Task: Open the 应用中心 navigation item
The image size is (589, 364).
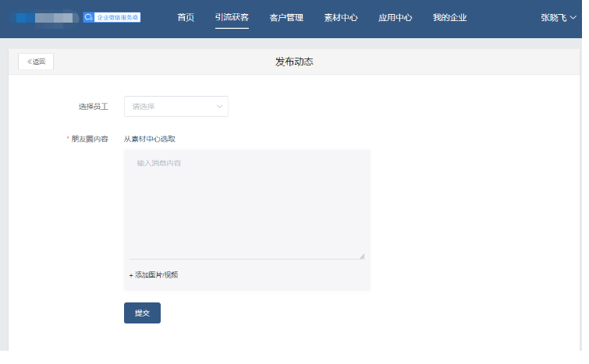Action: coord(395,17)
